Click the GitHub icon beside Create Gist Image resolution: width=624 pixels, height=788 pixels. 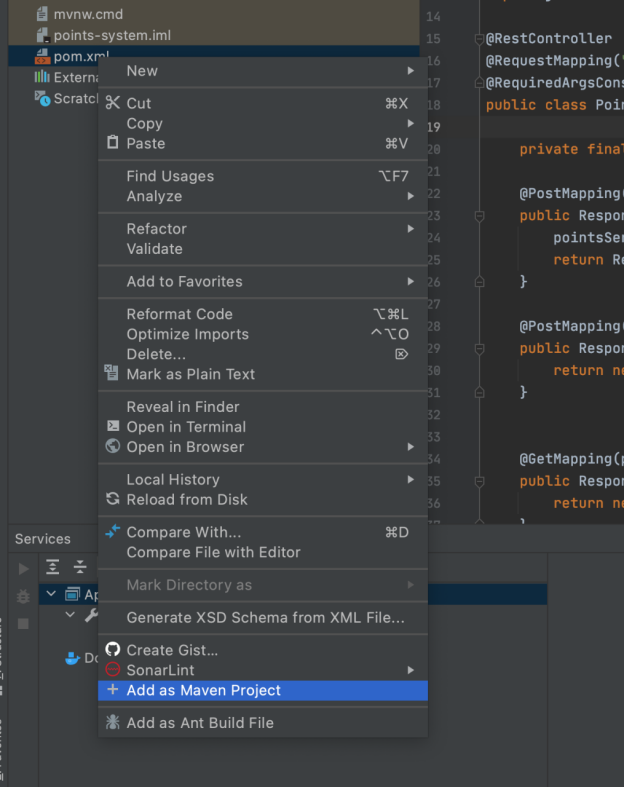(x=113, y=649)
